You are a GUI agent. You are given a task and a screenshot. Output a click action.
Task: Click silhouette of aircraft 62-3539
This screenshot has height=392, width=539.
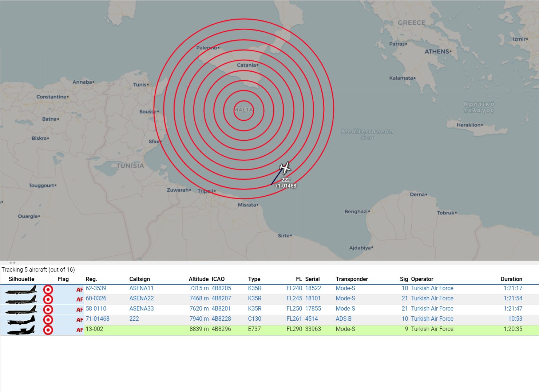tap(21, 290)
